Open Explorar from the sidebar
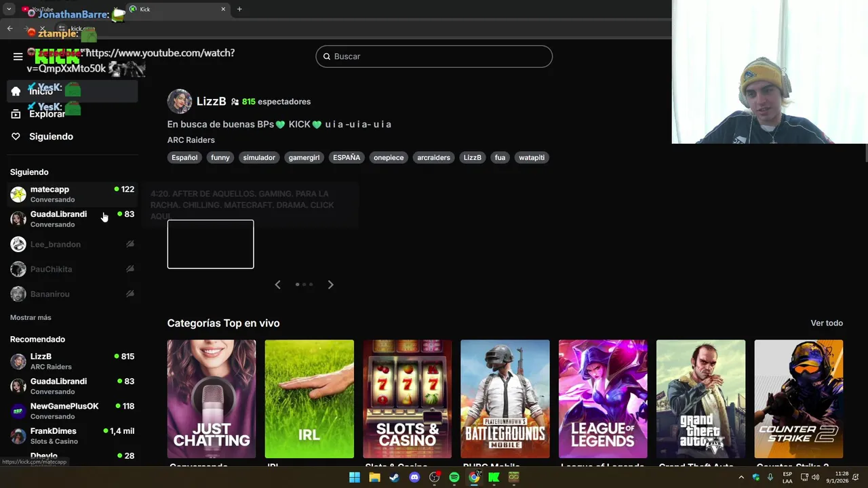 72,114
